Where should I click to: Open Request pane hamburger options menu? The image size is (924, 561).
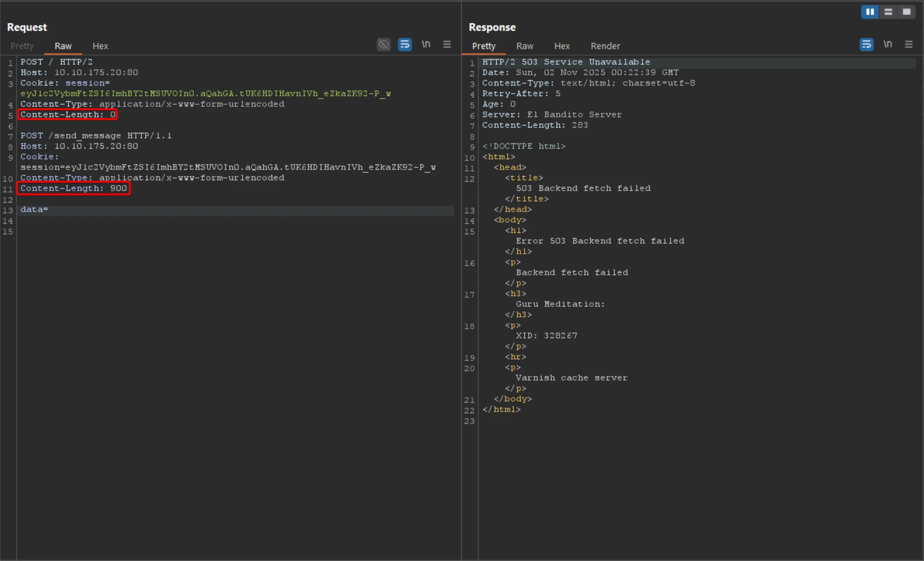tap(447, 44)
